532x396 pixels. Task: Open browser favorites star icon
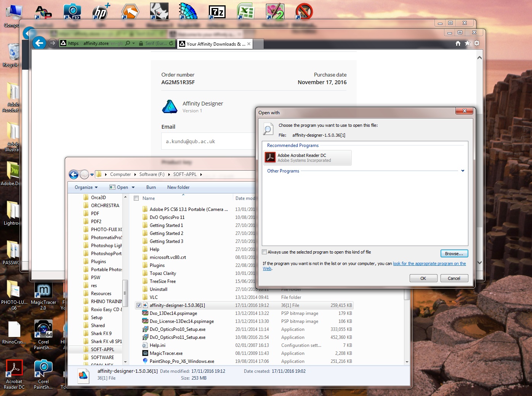pos(468,43)
